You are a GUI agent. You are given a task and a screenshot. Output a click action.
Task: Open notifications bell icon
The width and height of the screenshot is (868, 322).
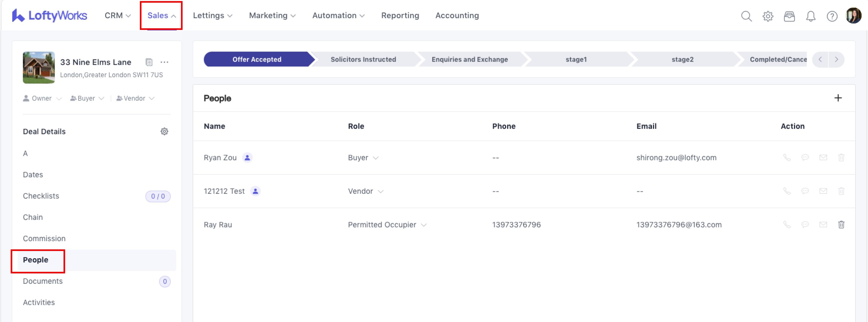pyautogui.click(x=810, y=16)
